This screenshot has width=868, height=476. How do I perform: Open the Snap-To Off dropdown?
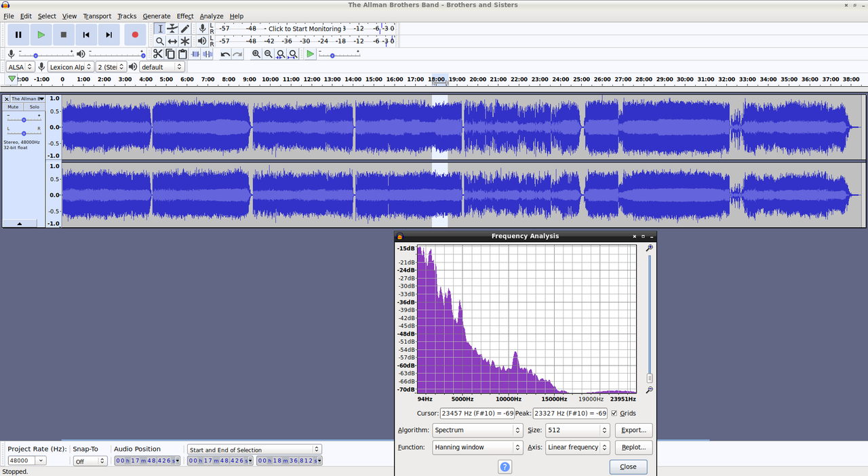(x=90, y=460)
